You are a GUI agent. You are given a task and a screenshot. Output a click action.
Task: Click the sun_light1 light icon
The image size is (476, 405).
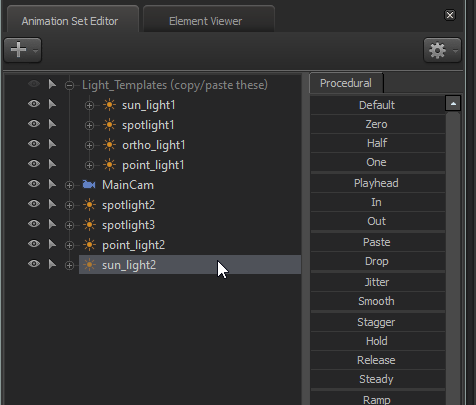pyautogui.click(x=109, y=105)
